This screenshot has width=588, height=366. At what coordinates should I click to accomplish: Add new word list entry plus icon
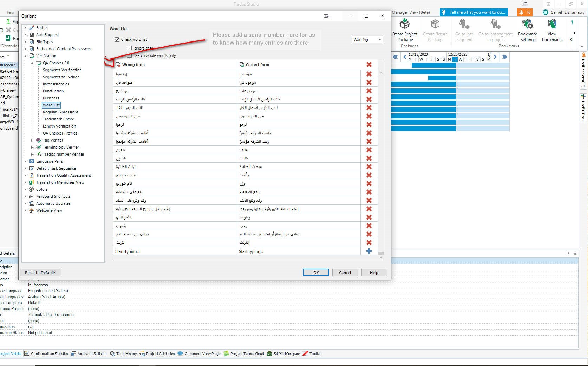(369, 251)
